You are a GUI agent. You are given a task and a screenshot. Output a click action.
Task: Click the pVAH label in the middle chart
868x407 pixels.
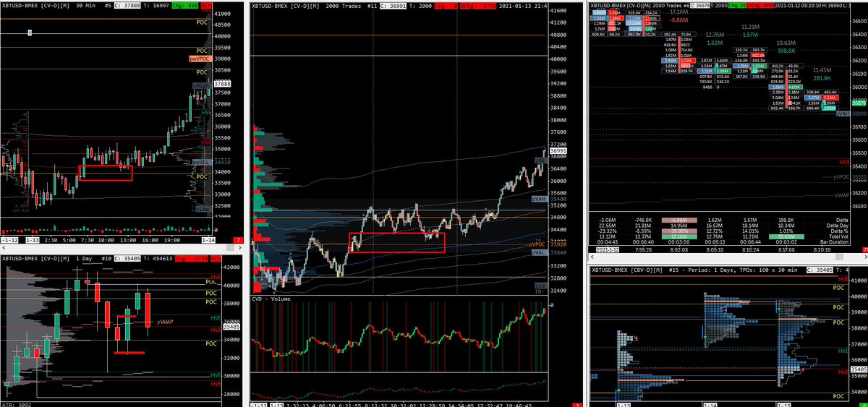click(538, 197)
